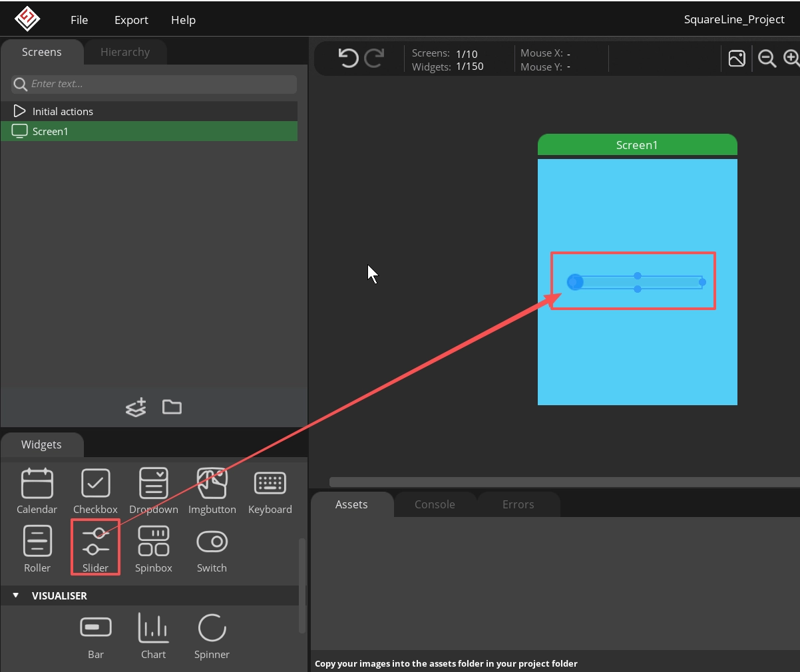Click the assets folder hint text
The image size is (800, 672).
tap(446, 663)
